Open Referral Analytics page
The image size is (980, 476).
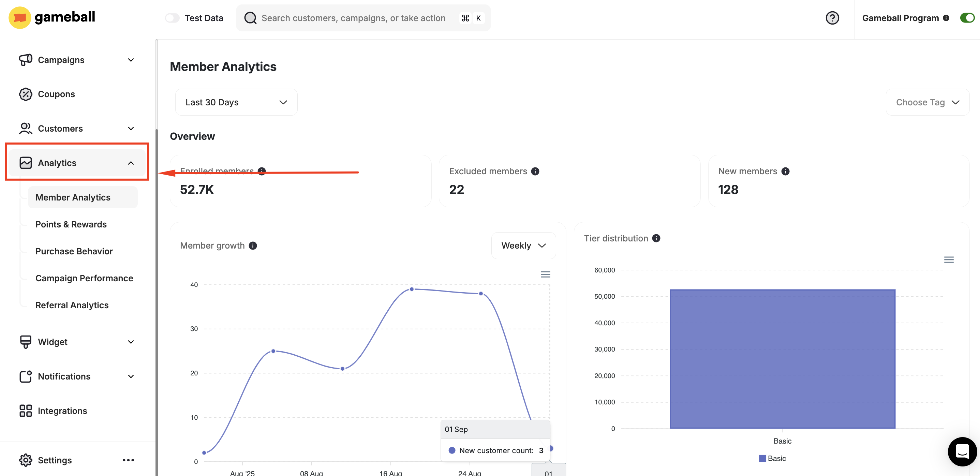coord(72,305)
